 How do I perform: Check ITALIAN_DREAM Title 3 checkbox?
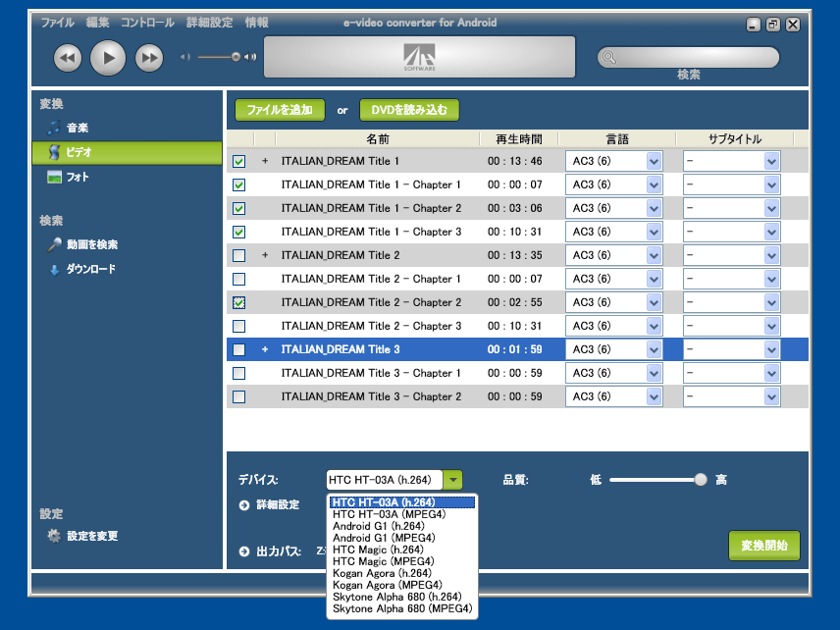tap(238, 349)
